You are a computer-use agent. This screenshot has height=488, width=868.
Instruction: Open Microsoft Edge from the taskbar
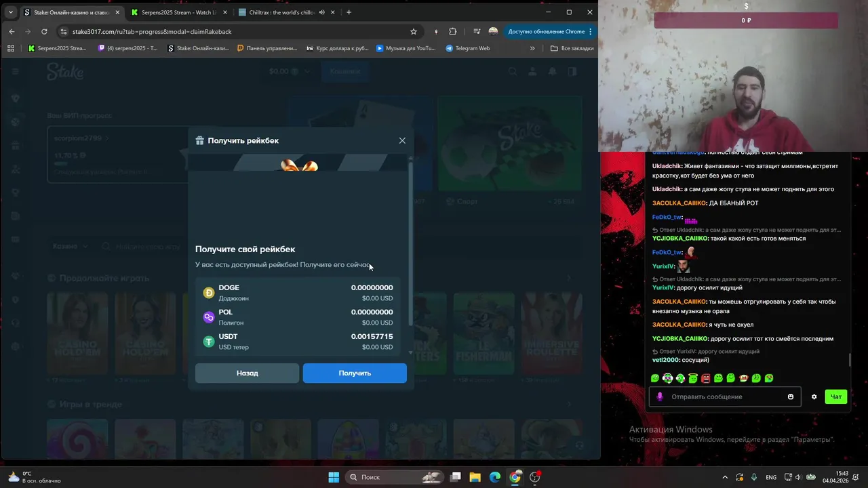pyautogui.click(x=495, y=477)
